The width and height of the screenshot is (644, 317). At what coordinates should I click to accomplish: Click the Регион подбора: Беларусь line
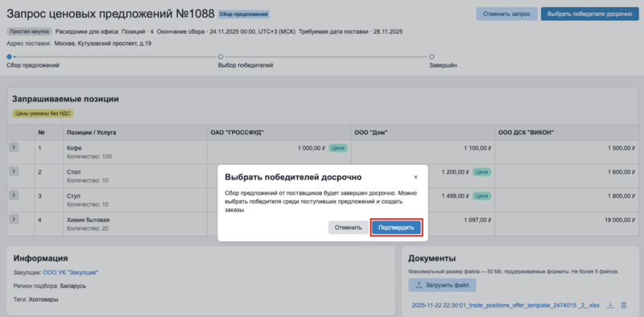(50, 286)
